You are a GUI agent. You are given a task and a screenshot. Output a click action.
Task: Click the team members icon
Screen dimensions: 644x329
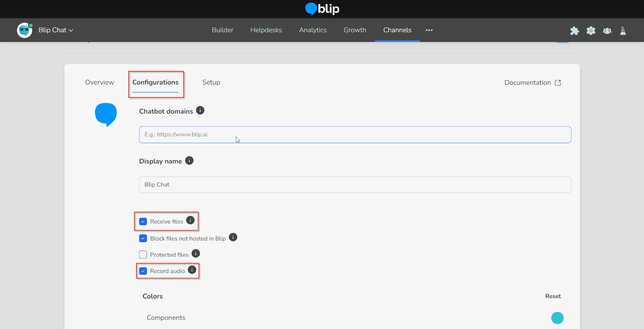click(x=607, y=31)
